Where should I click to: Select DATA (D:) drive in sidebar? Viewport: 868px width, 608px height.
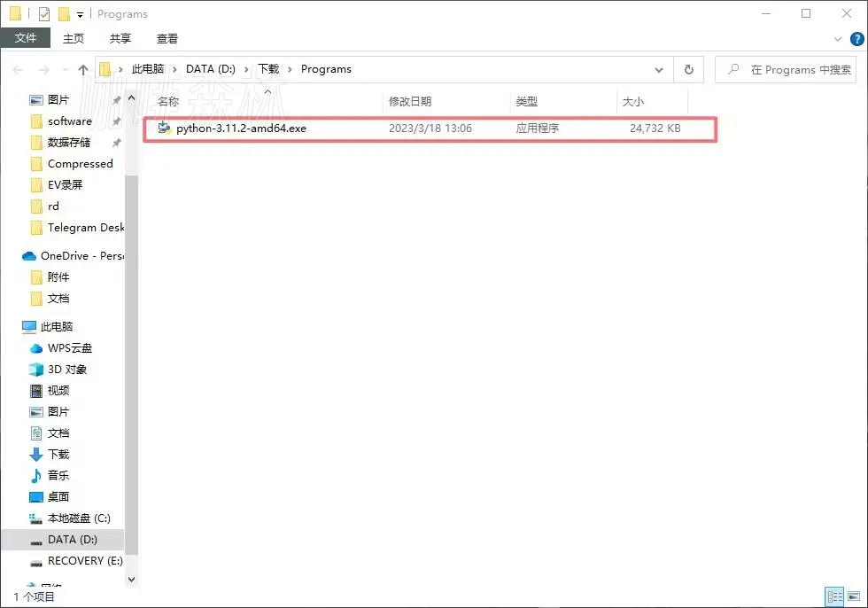(x=73, y=540)
